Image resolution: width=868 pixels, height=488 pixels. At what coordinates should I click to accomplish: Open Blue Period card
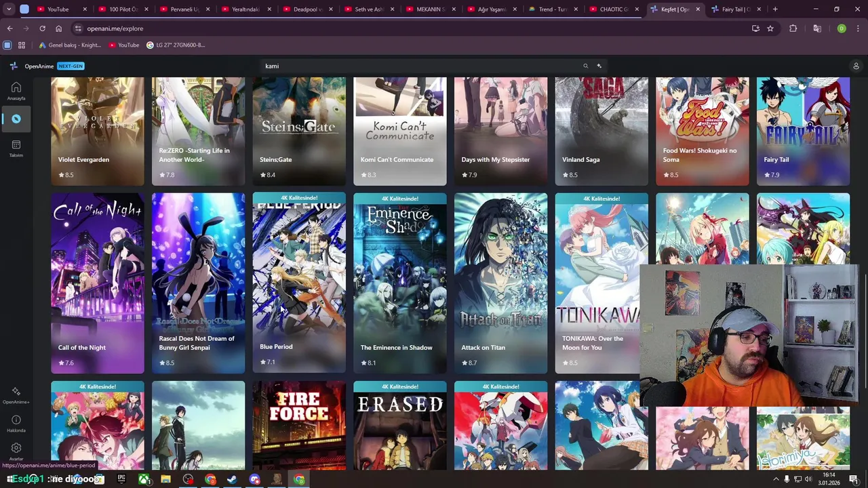point(299,283)
